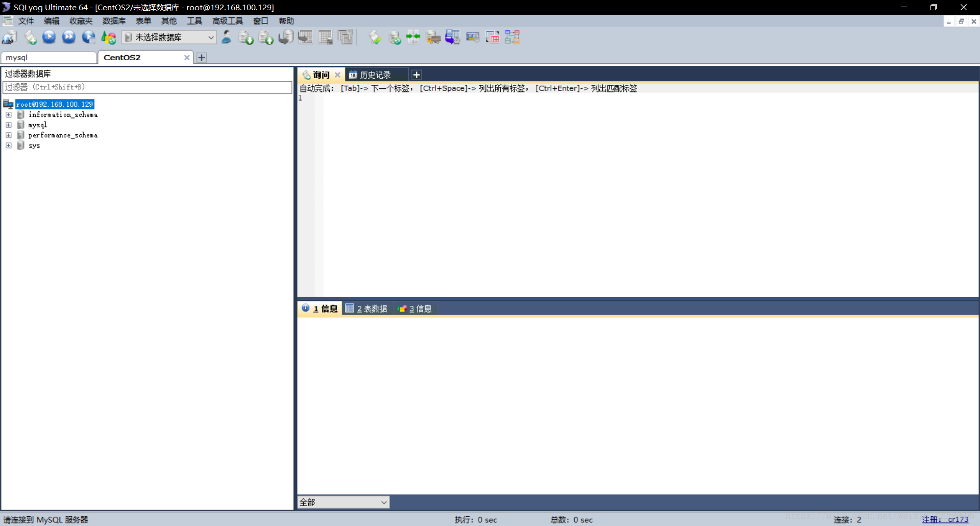
Task: Restore the inner MDI window
Action: 961,21
